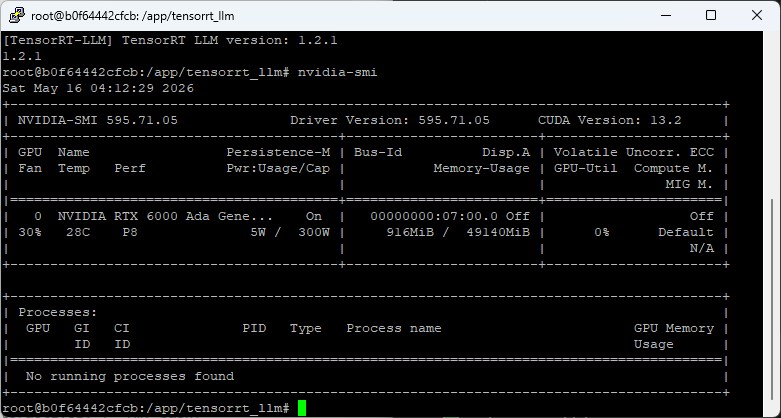Viewport: 781px width, 418px height.
Task: Click 'Volatile Uncorr. ECC' header
Action: click(x=634, y=152)
